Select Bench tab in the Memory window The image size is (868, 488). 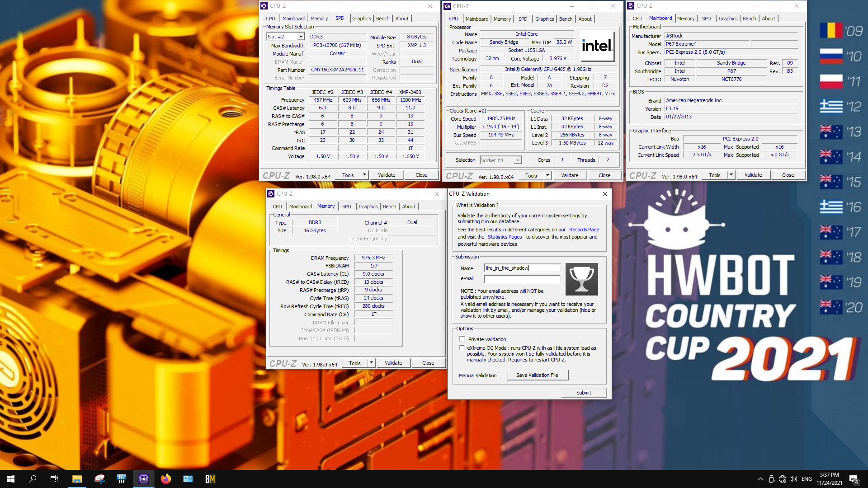coord(389,206)
